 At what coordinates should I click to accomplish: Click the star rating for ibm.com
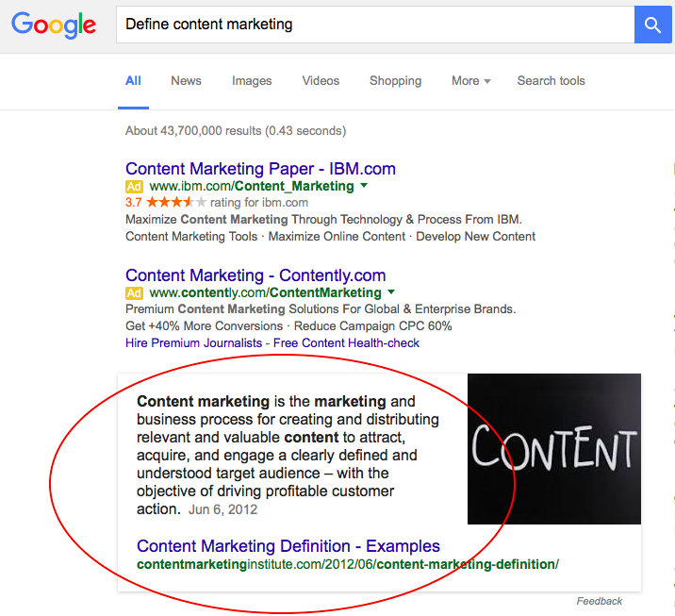tap(176, 202)
